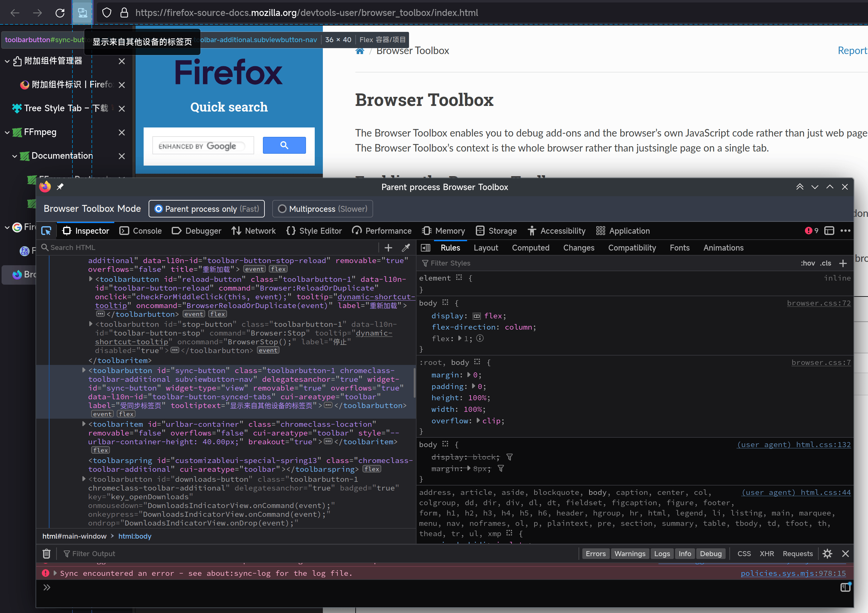The height and width of the screenshot is (613, 868).
Task: Expand the downloads-button toolbarbutton node
Action: point(84,479)
